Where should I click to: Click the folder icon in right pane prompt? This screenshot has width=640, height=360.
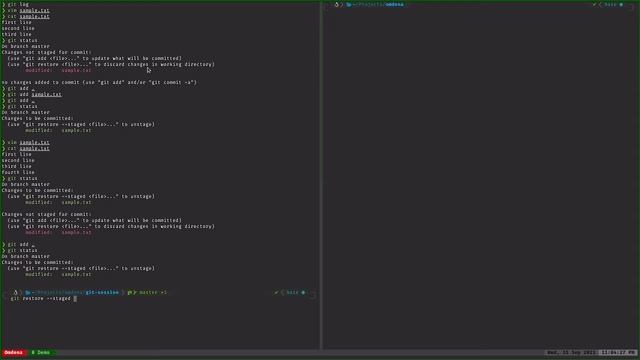(349, 4)
